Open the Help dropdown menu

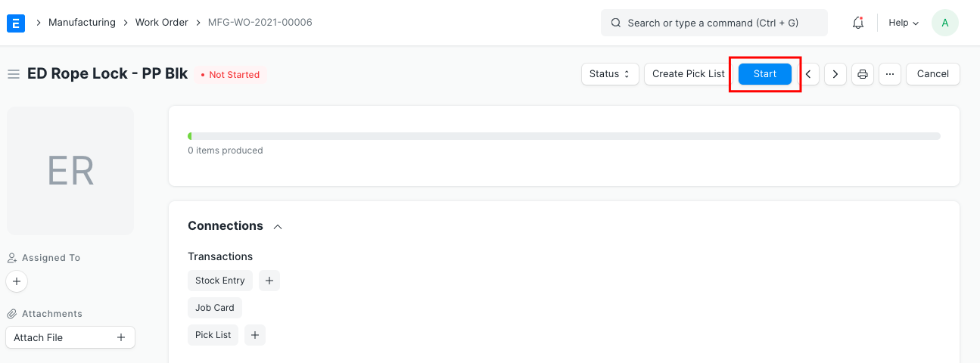(904, 23)
